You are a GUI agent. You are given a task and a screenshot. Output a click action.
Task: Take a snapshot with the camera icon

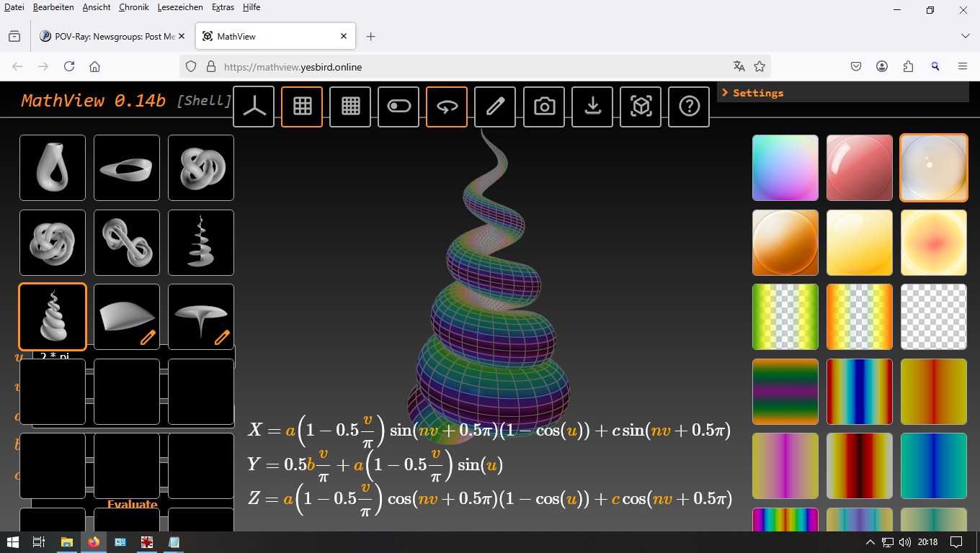544,107
